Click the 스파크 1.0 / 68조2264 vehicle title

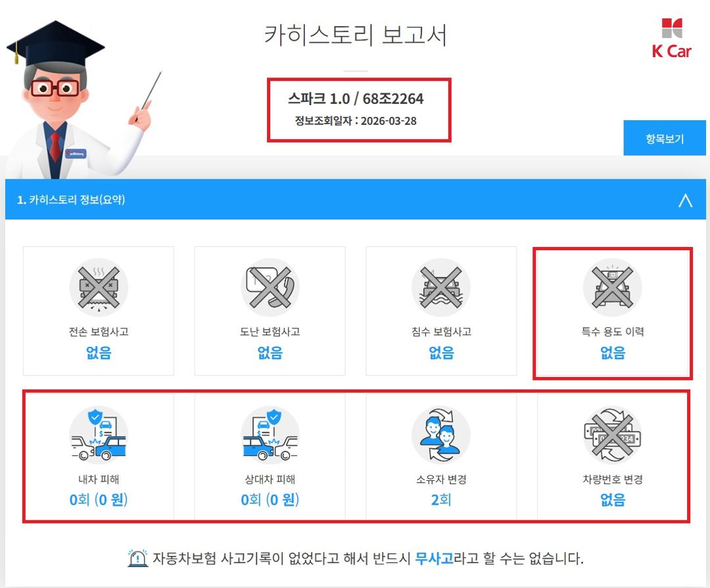(356, 99)
